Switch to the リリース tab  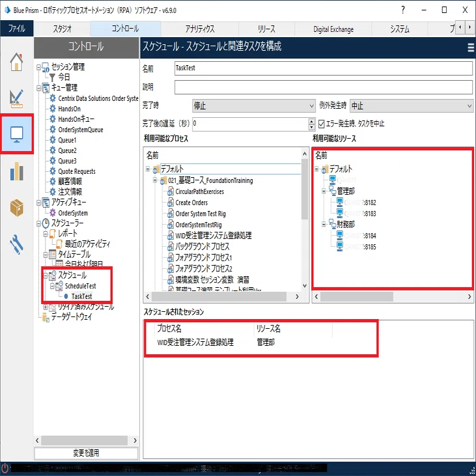coord(266,29)
